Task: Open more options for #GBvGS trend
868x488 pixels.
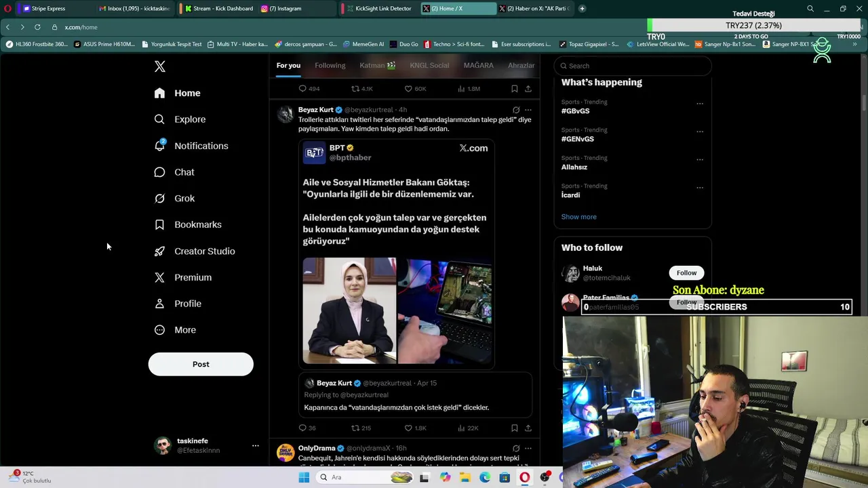Action: coord(700,104)
